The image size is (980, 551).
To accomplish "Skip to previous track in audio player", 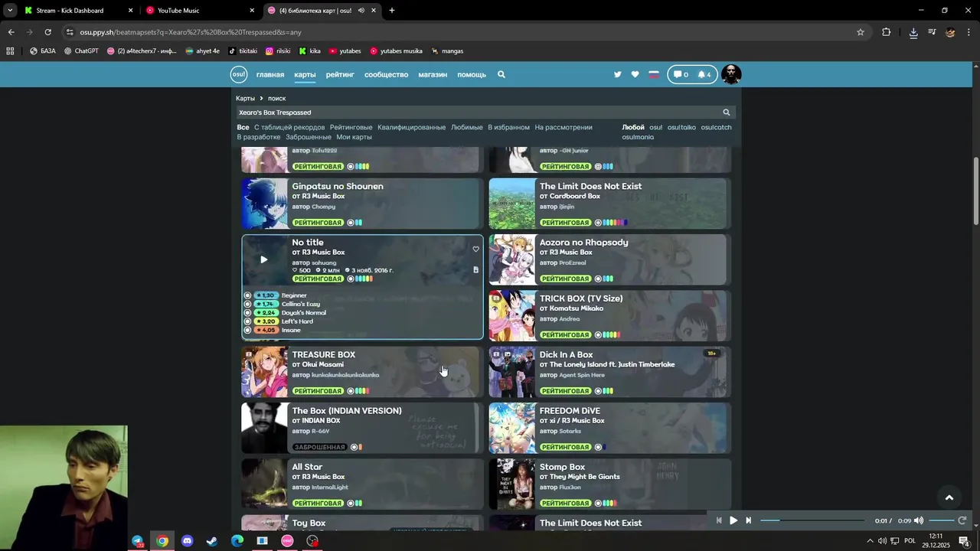I will click(718, 520).
